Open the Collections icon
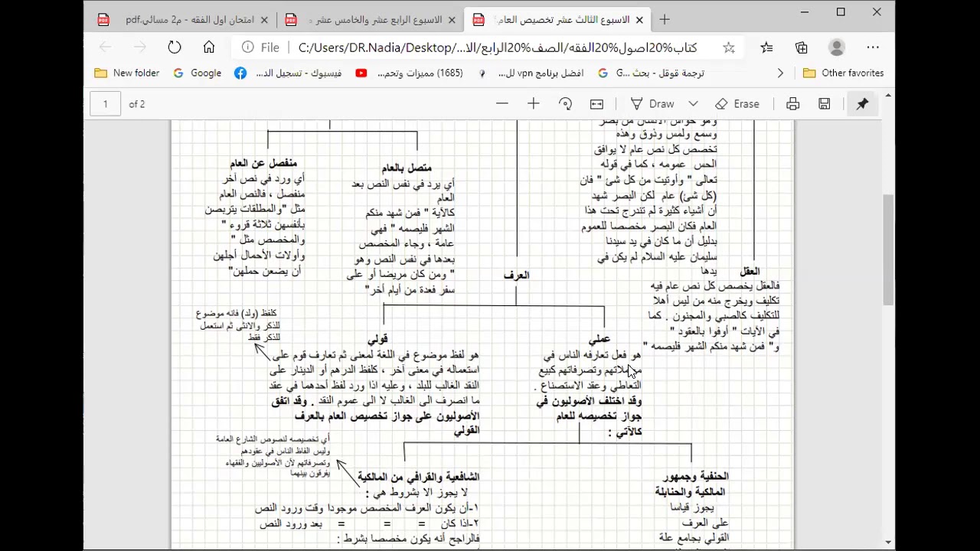This screenshot has width=980, height=551. click(802, 47)
